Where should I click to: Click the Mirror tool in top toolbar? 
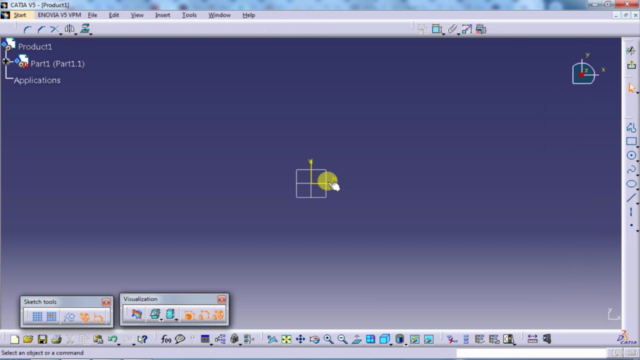[x=69, y=29]
